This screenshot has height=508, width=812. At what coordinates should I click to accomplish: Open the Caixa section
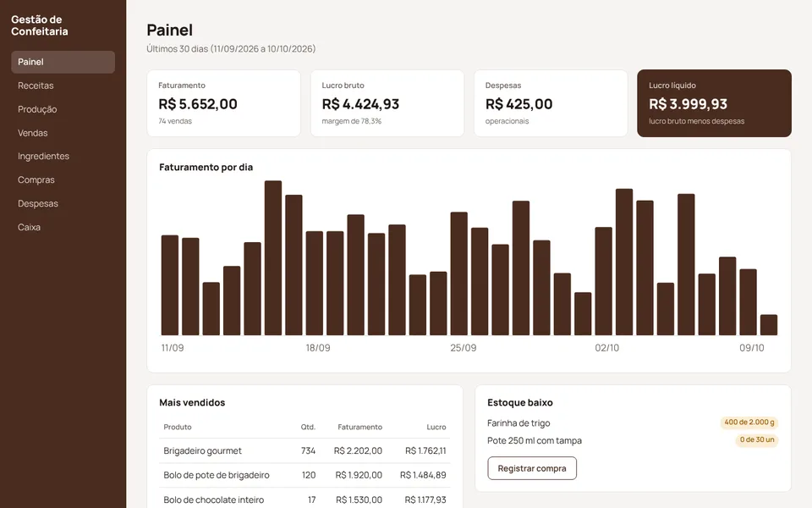point(63,227)
